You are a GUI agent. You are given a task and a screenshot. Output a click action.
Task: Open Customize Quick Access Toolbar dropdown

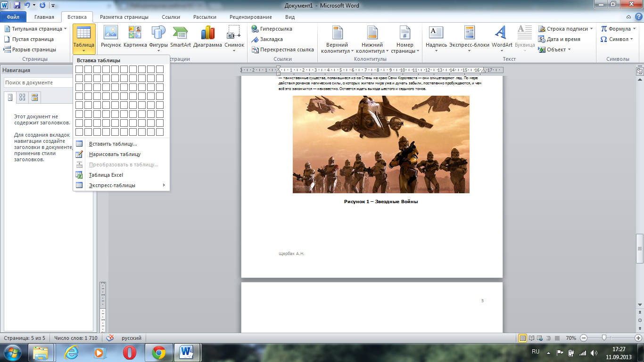pos(52,6)
